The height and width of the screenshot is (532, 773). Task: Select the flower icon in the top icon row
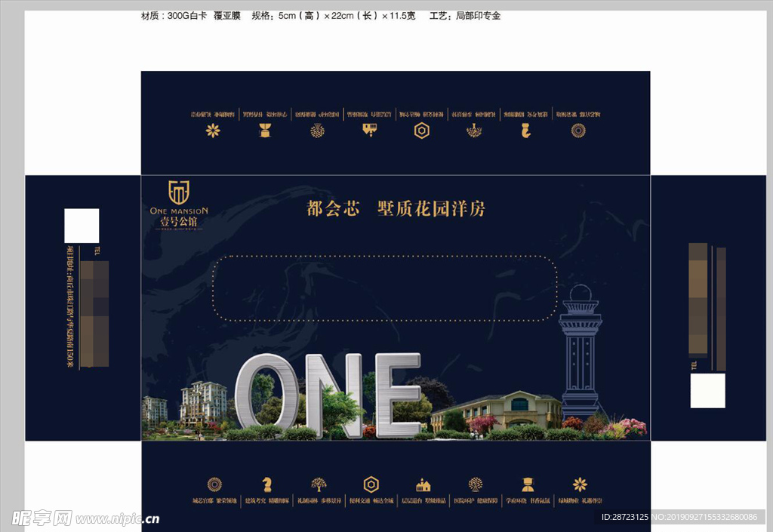pyautogui.click(x=212, y=130)
